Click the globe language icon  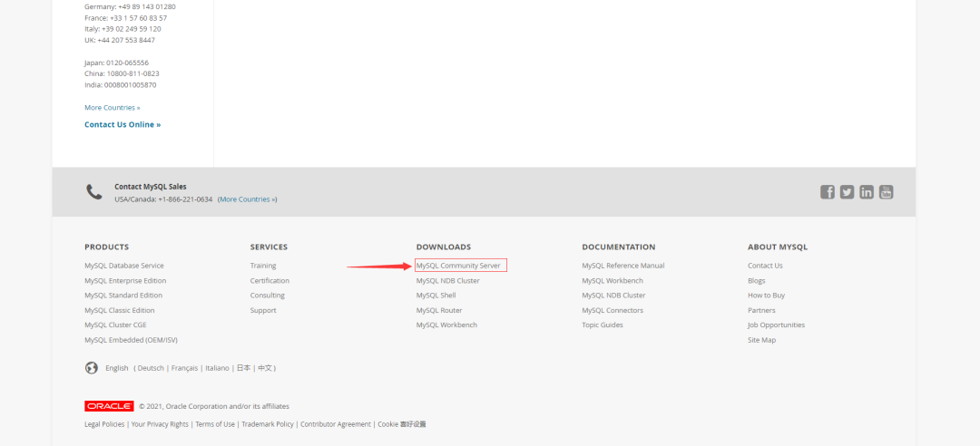92,368
